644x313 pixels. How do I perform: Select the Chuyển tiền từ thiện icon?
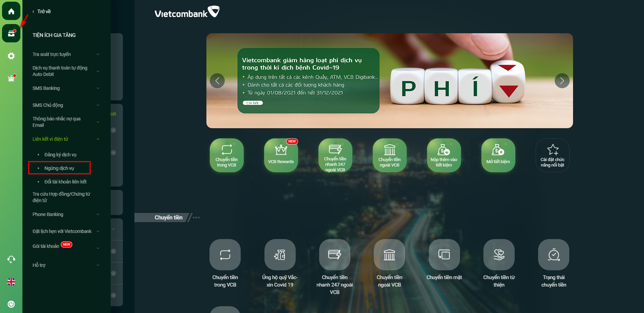point(499,255)
